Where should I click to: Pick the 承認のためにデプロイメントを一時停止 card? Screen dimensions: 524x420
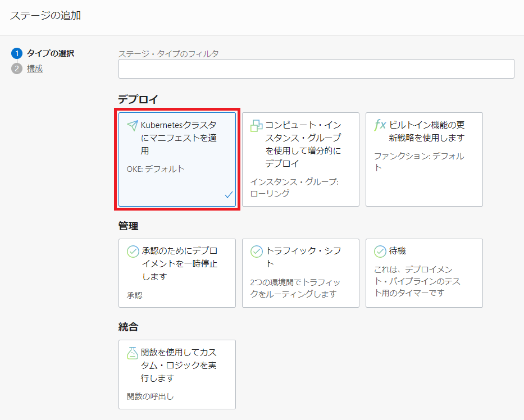tap(177, 273)
